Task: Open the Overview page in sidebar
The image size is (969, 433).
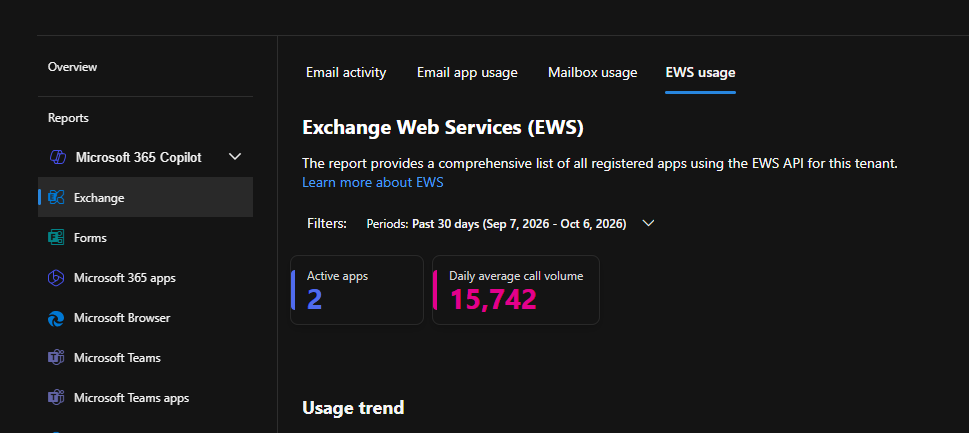Action: pos(72,67)
